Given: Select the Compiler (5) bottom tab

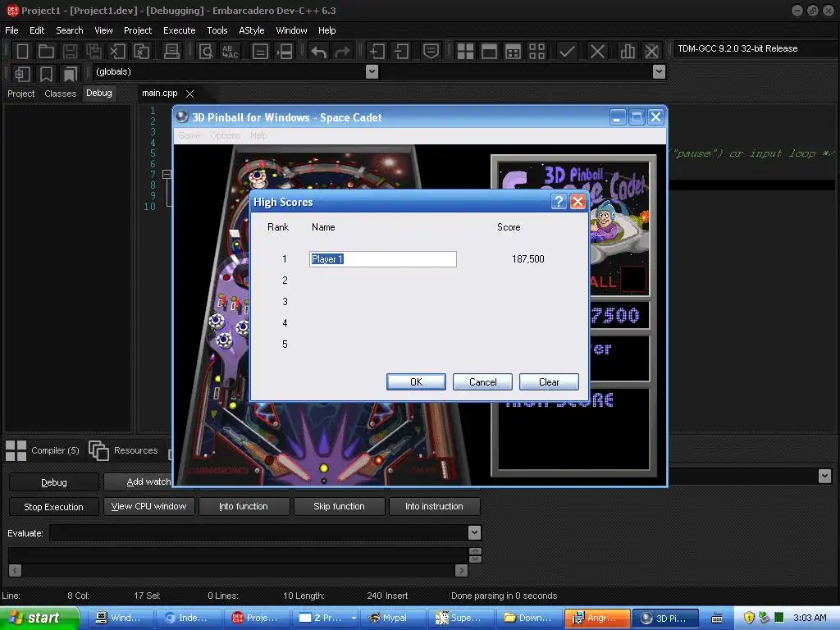Looking at the screenshot, I should tap(43, 450).
